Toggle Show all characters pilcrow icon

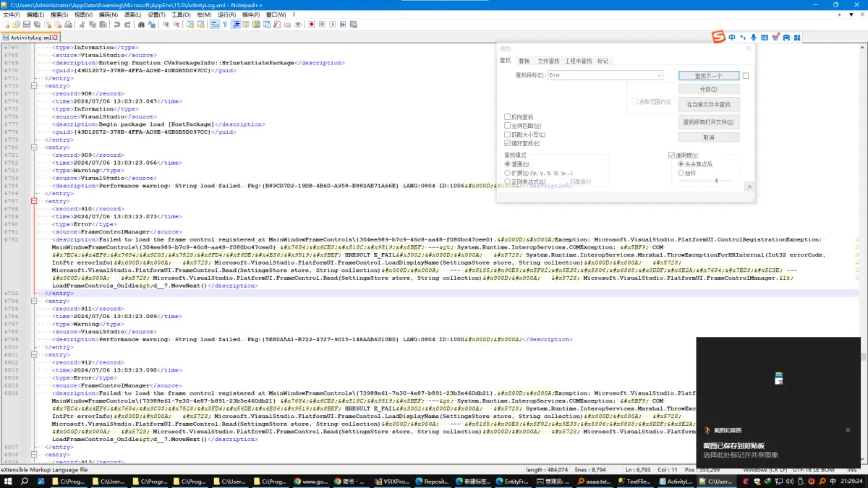pos(225,25)
